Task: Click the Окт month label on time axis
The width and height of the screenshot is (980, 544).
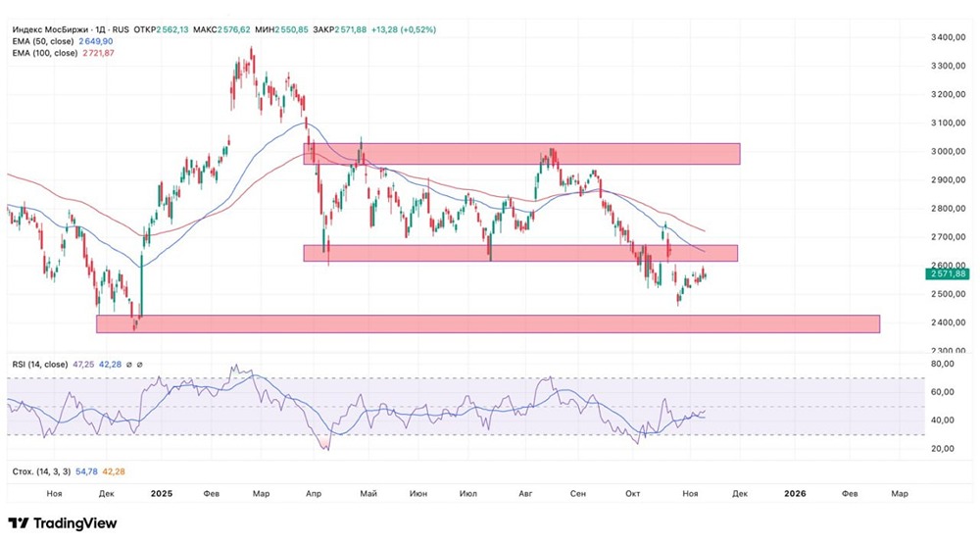Action: click(x=632, y=493)
